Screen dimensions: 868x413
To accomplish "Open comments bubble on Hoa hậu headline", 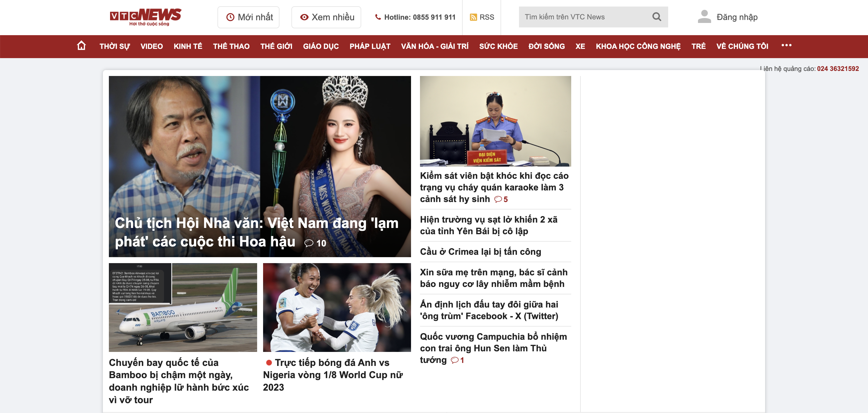I will tap(309, 243).
